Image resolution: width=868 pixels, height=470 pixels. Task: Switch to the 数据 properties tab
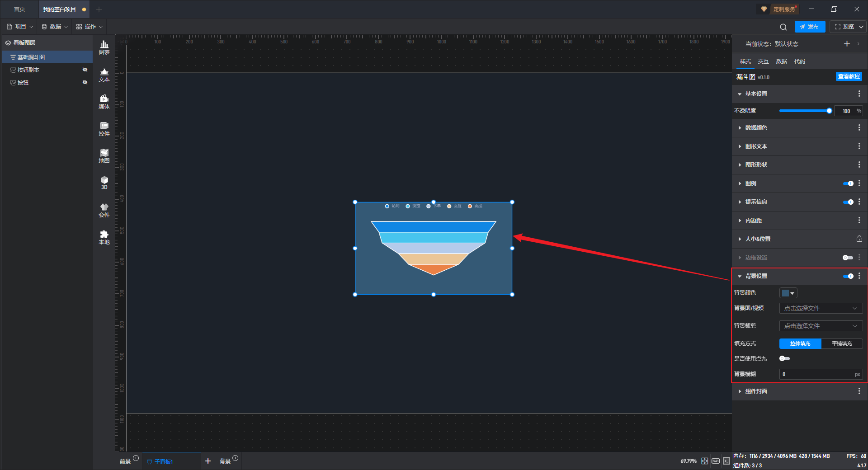(x=781, y=61)
